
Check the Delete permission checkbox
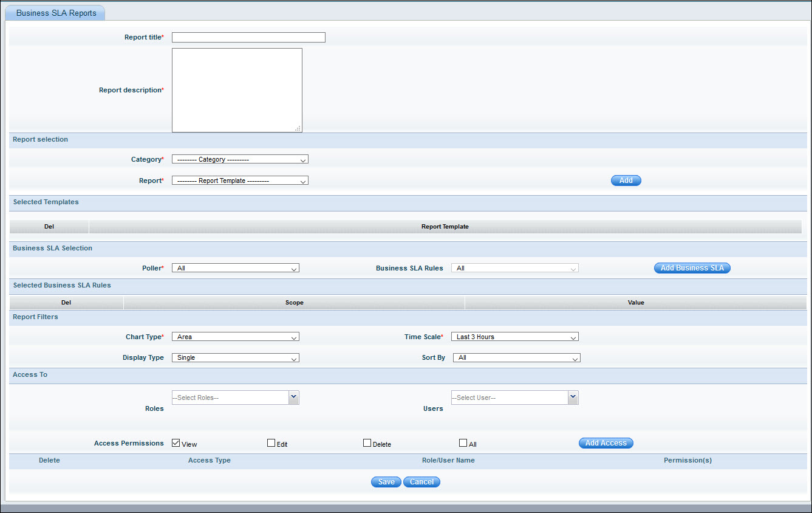point(367,443)
